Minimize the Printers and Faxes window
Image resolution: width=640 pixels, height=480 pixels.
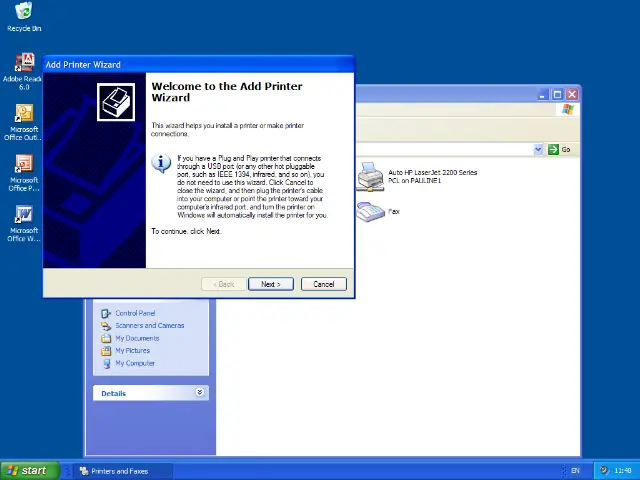click(542, 95)
